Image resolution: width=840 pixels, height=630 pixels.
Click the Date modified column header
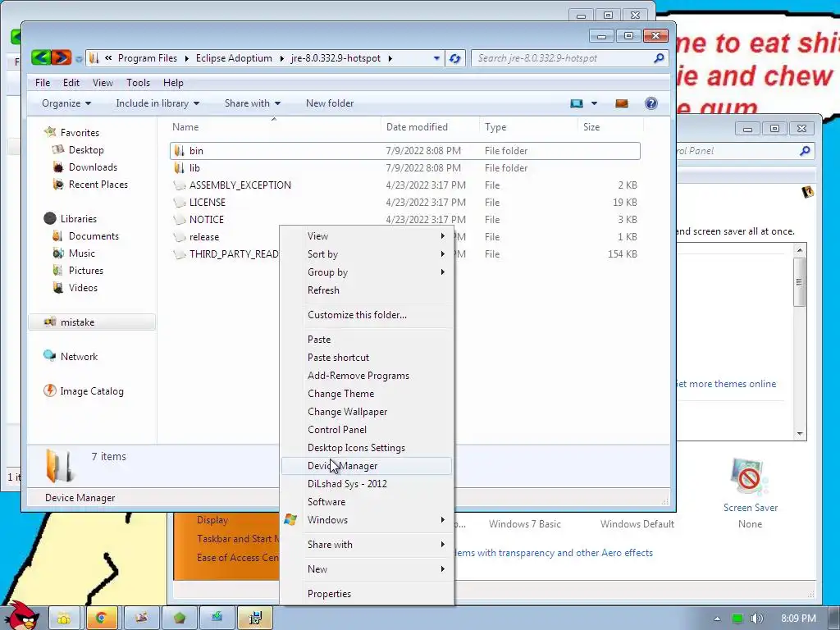(x=417, y=127)
